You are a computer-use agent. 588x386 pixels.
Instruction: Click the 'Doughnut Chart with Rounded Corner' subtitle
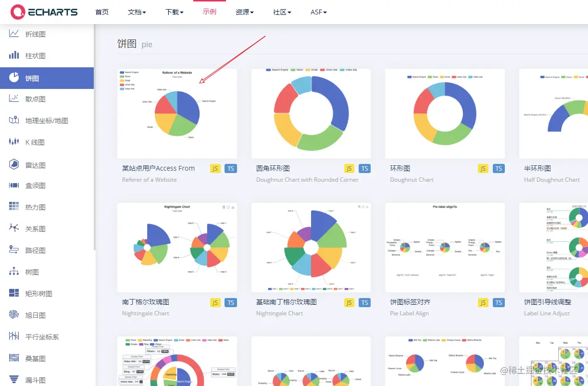(307, 180)
